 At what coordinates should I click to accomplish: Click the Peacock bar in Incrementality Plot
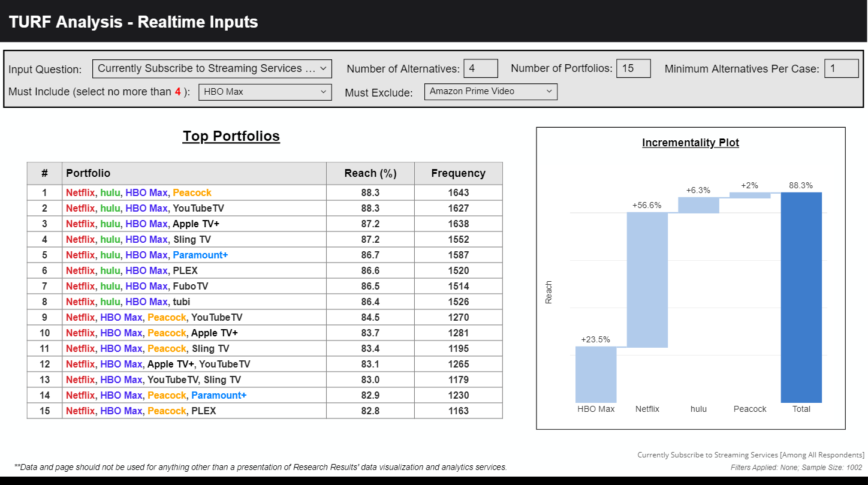point(750,195)
